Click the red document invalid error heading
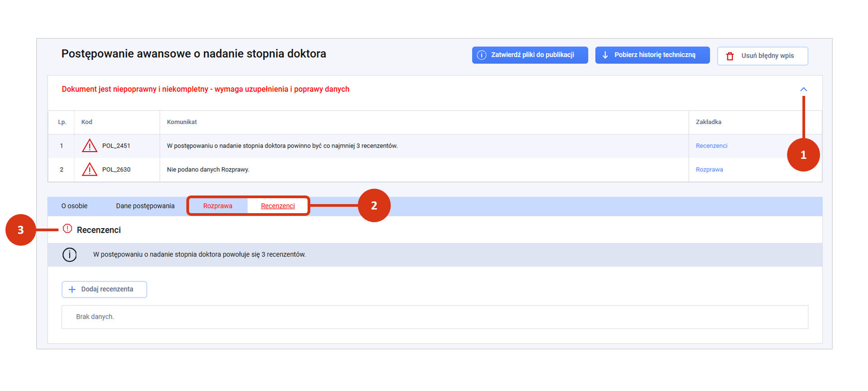Image resolution: width=868 pixels, height=391 pixels. (205, 89)
